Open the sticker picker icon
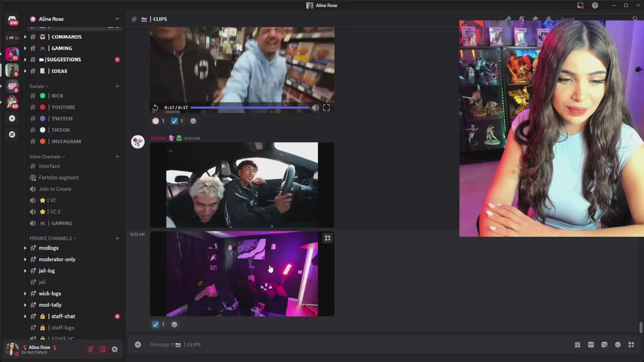644x362 pixels. click(x=604, y=344)
